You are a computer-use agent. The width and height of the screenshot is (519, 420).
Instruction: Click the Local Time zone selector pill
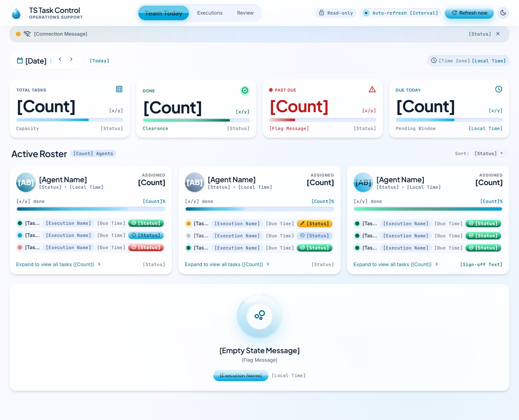(x=468, y=61)
